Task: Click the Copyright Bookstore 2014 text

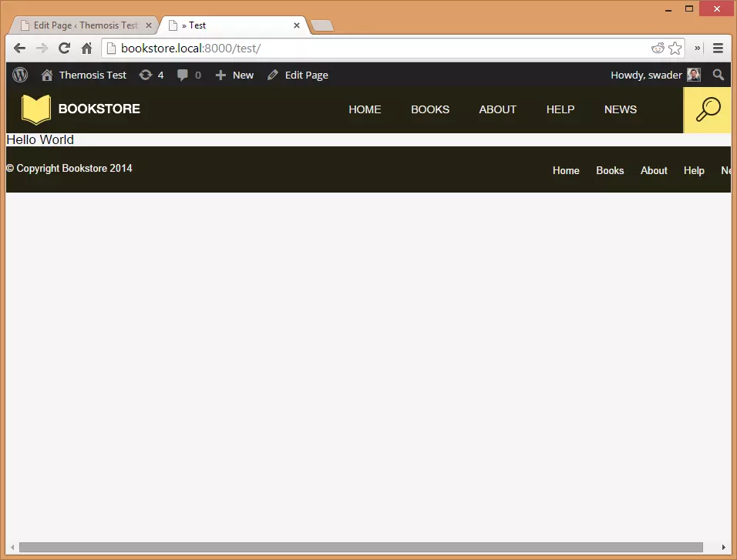Action: (x=69, y=168)
